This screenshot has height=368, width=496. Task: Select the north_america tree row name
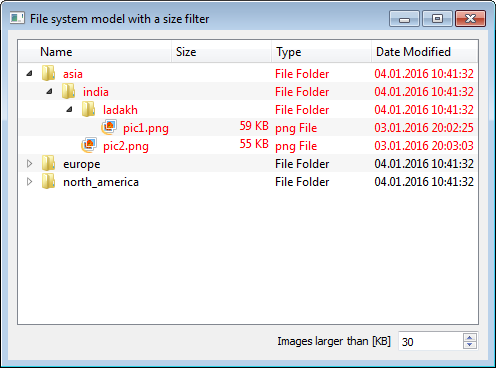click(x=101, y=182)
